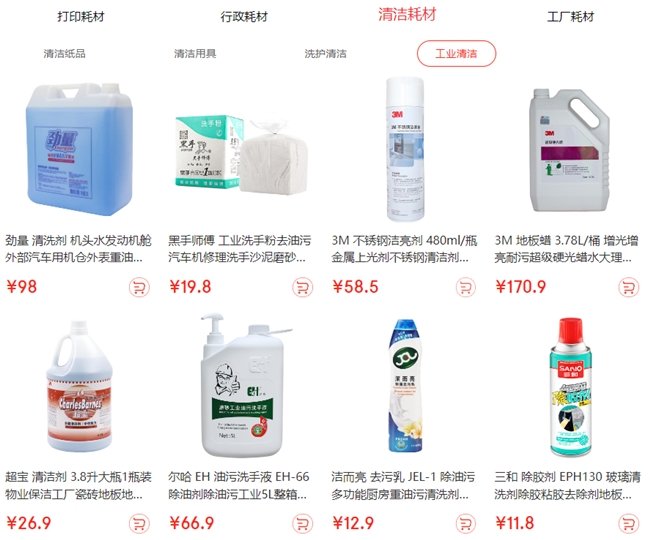650x540 pixels.
Task: Select the 清洁耗材 tab
Action: pos(407,15)
